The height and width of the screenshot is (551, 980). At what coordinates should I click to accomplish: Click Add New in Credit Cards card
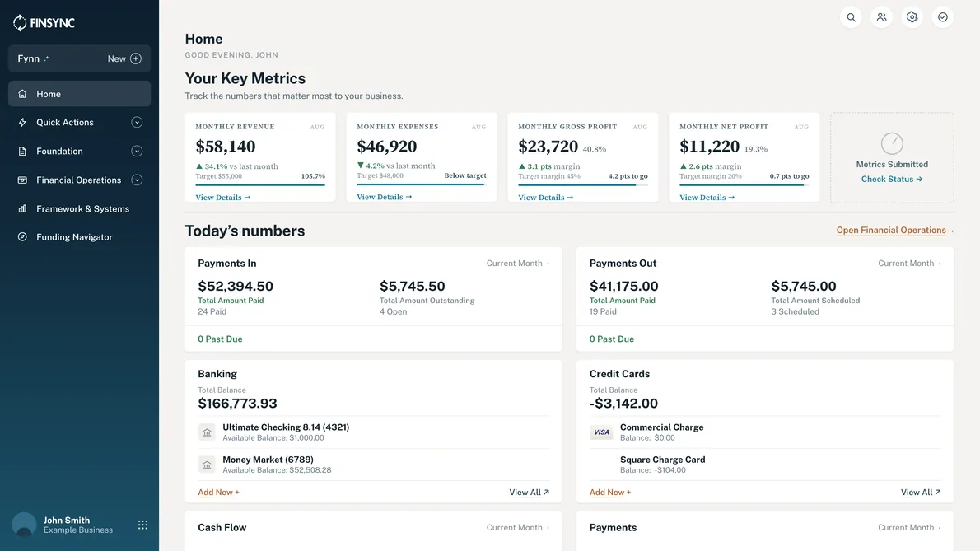click(610, 493)
